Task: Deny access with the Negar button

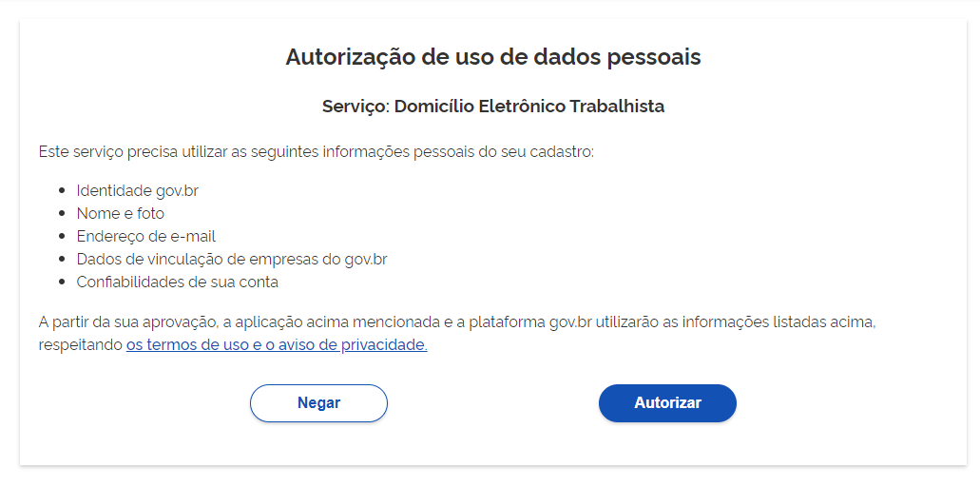Action: click(318, 403)
